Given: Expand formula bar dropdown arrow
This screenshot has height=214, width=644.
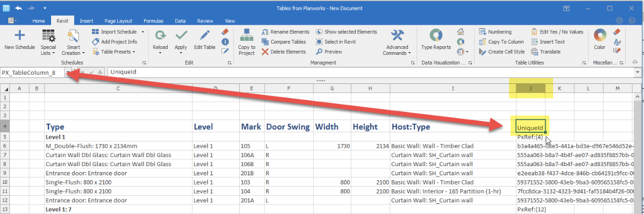Looking at the screenshot, I should tap(637, 72).
